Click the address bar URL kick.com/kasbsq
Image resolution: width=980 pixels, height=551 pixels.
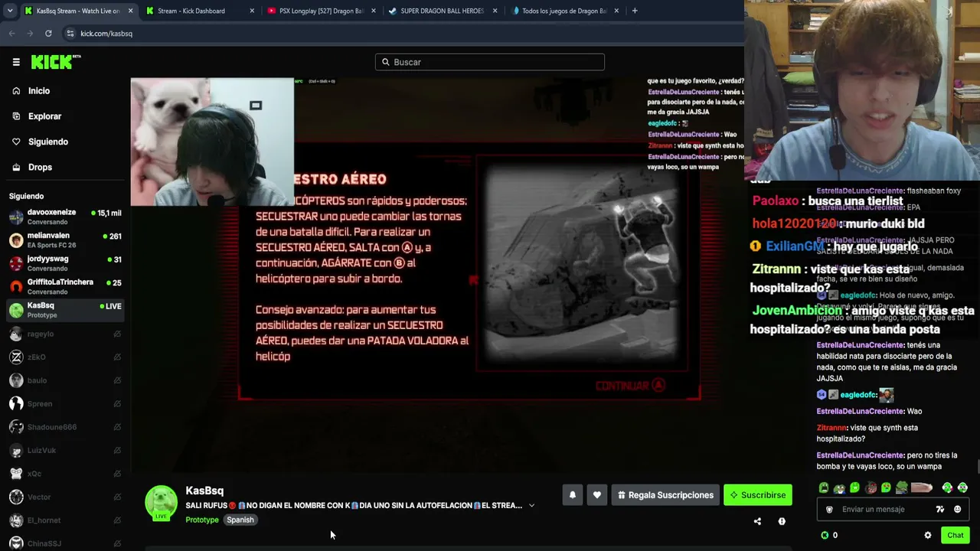pos(106,34)
